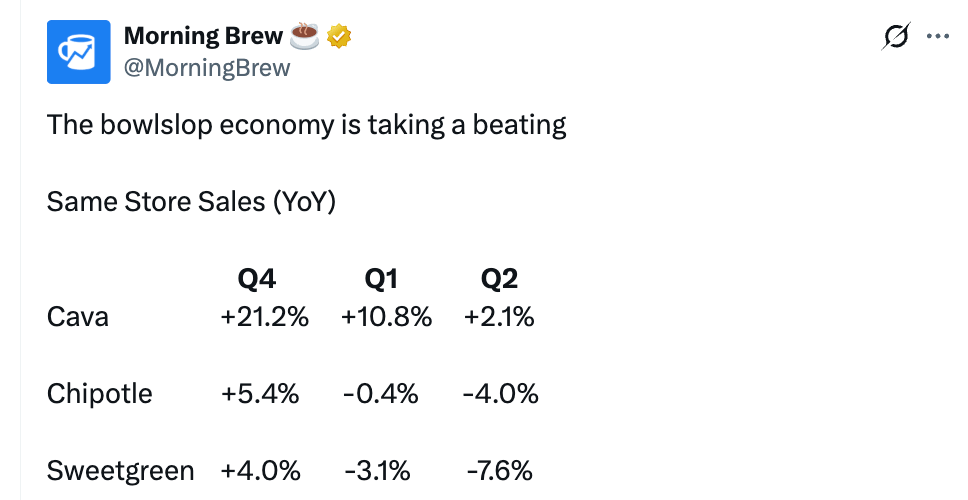The width and height of the screenshot is (968, 500).
Task: Open the Grok explain-post icon
Action: (x=896, y=36)
